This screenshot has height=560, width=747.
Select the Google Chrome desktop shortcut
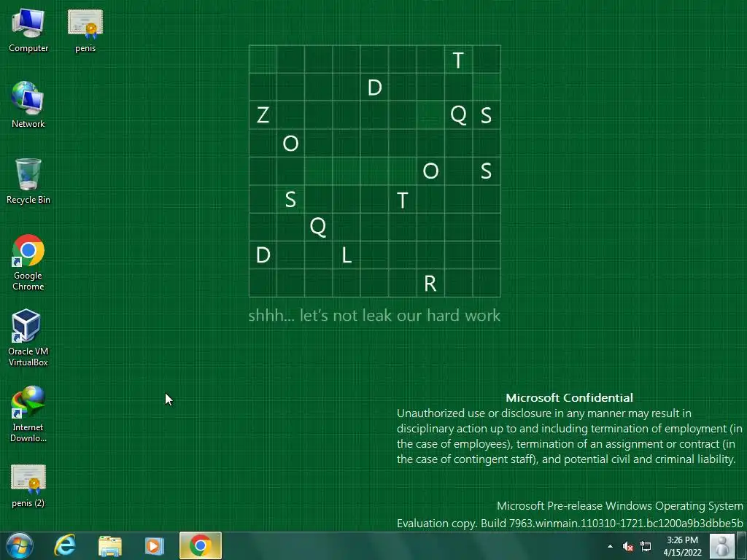click(28, 262)
